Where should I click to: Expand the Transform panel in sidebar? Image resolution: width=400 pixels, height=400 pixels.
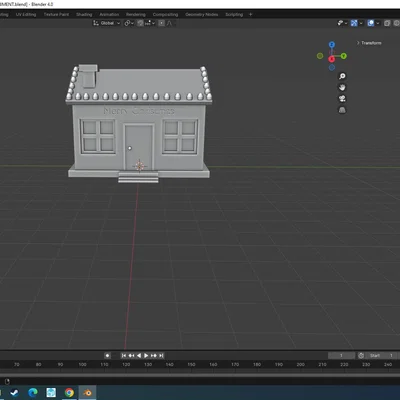pos(369,43)
